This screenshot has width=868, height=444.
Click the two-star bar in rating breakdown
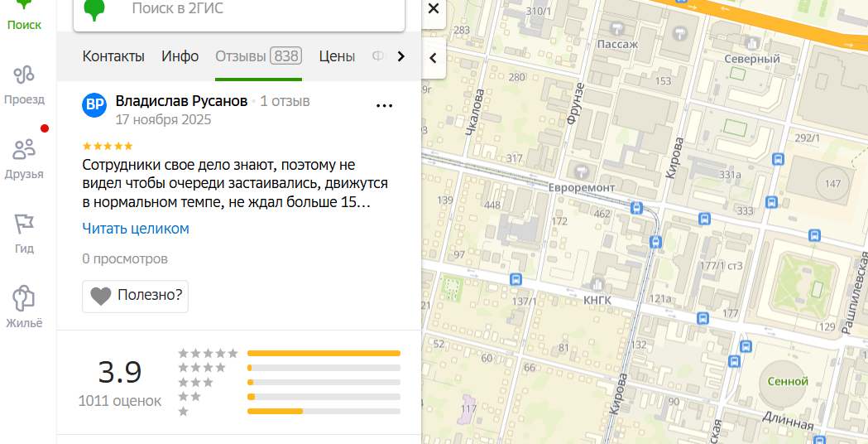point(324,397)
